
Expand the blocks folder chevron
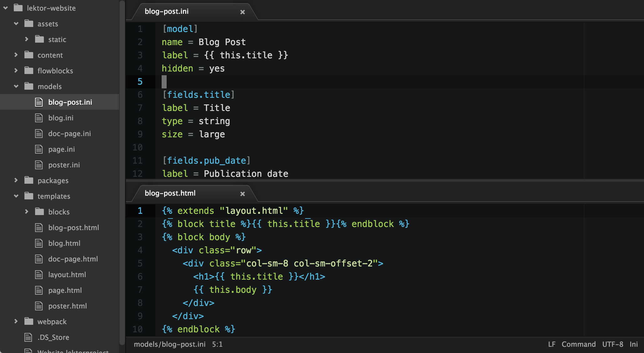(x=27, y=212)
